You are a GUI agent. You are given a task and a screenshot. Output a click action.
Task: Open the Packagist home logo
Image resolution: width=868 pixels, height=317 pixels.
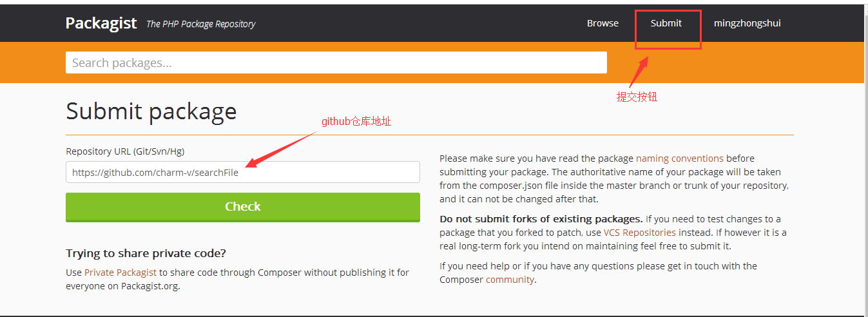tap(101, 23)
